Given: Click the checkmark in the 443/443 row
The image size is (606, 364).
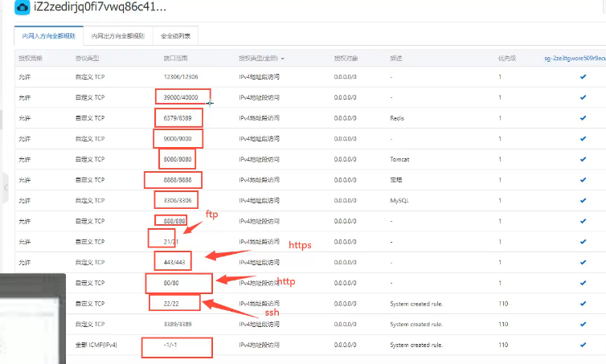Looking at the screenshot, I should pyautogui.click(x=583, y=263).
